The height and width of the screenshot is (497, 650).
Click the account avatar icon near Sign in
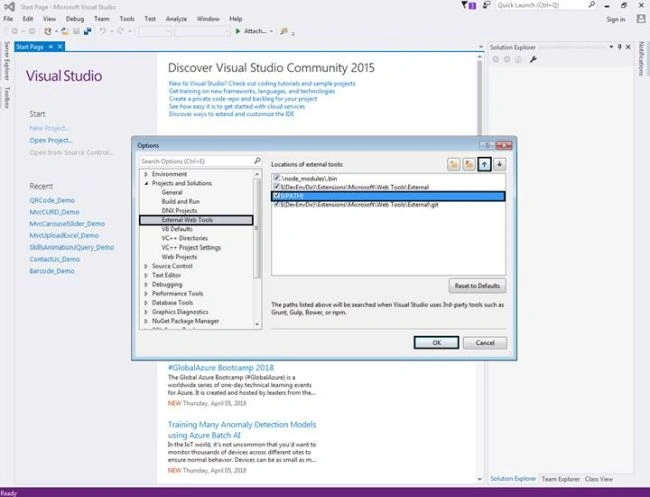point(641,19)
